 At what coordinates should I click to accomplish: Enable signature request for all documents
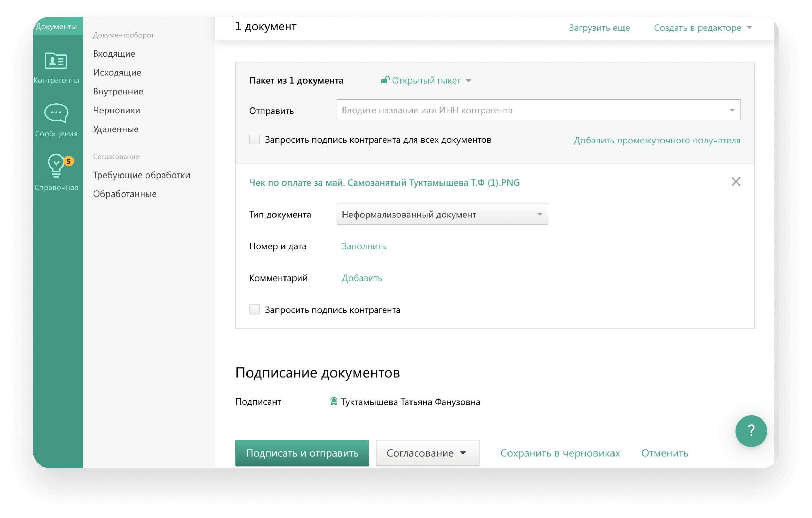click(254, 140)
